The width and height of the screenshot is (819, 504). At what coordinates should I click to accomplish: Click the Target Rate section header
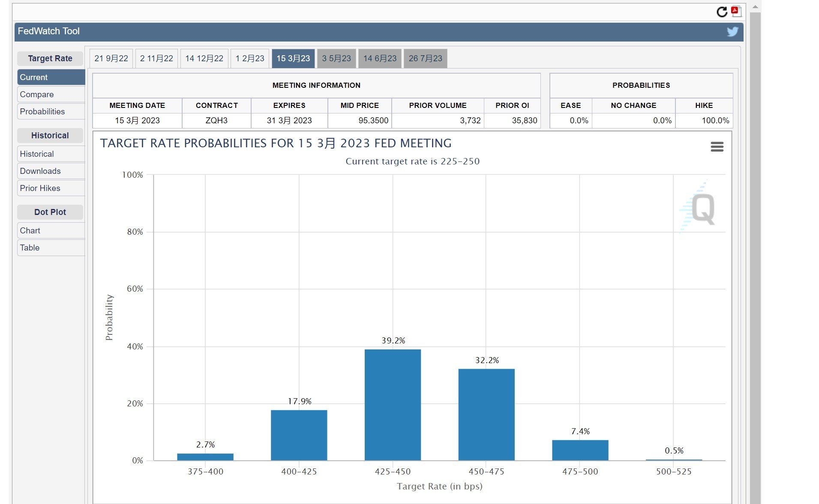tap(50, 59)
